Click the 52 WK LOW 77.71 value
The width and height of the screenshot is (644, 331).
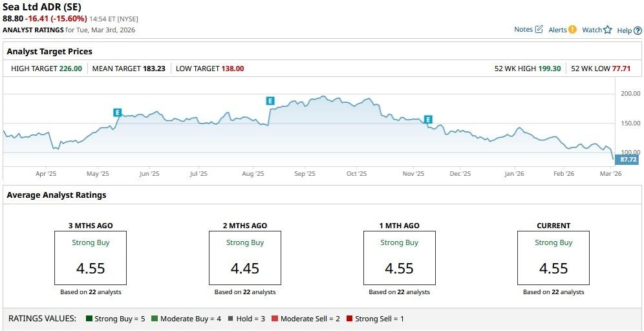coord(621,69)
